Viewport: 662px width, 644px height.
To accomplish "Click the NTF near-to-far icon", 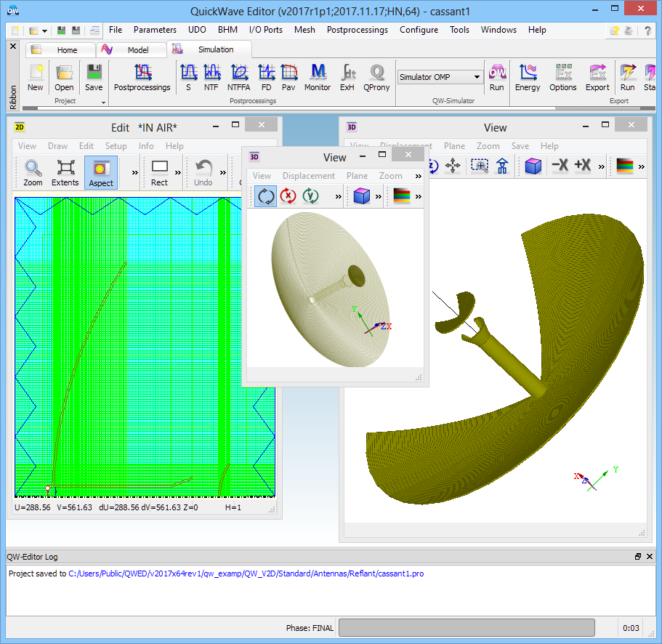I will pos(211,77).
